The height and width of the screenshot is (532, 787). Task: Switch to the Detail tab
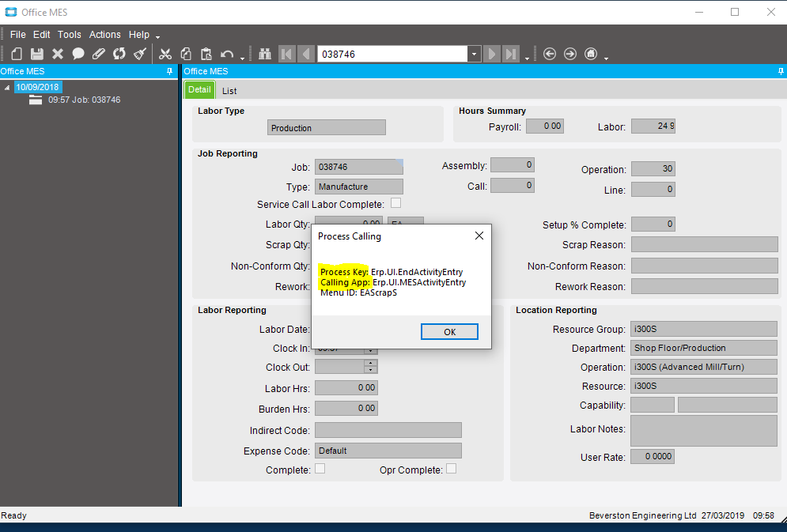point(199,90)
